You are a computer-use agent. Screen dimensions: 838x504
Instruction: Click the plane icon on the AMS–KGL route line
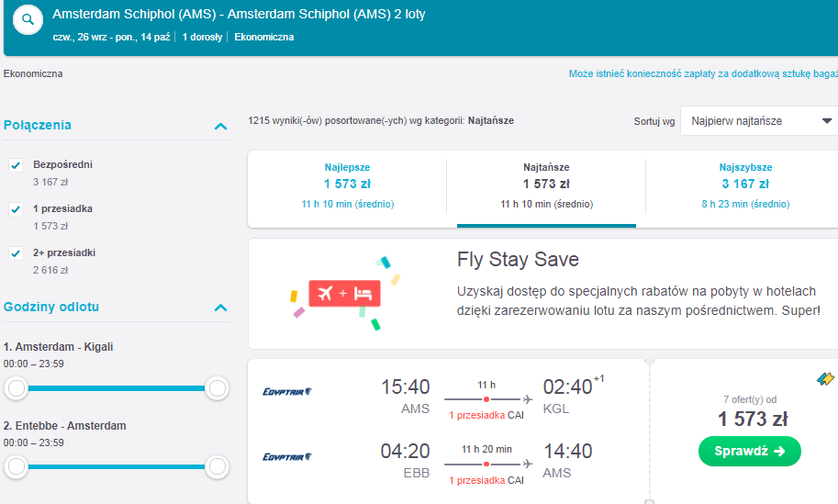tap(528, 399)
